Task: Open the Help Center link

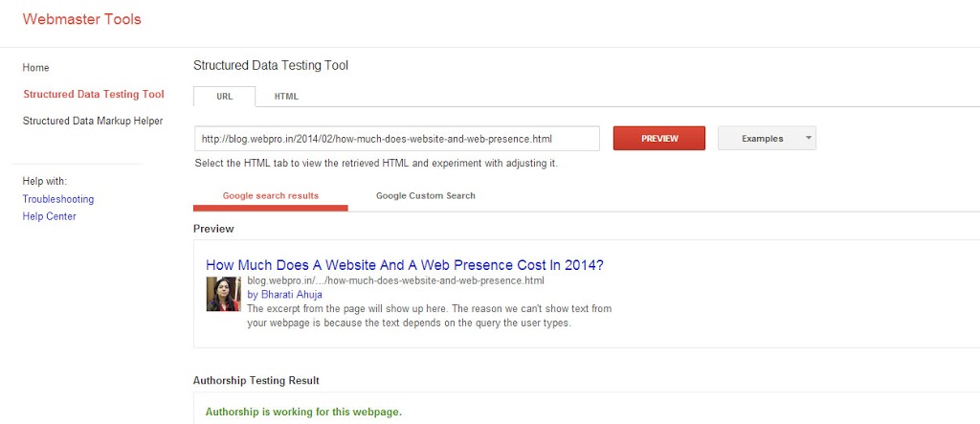Action: pos(49,216)
